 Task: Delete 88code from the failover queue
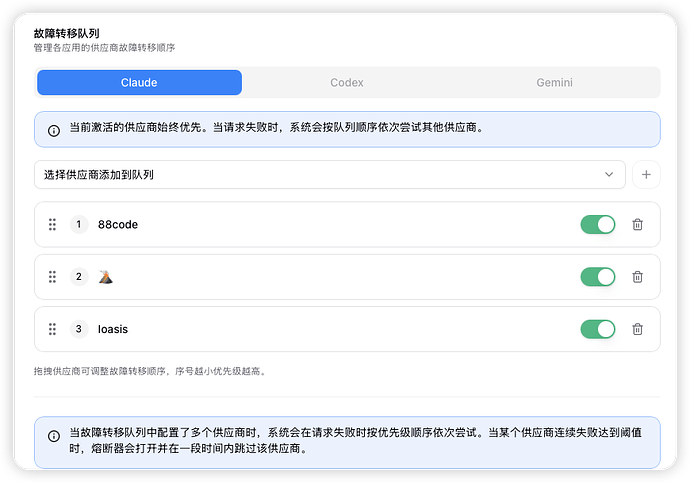click(x=637, y=224)
